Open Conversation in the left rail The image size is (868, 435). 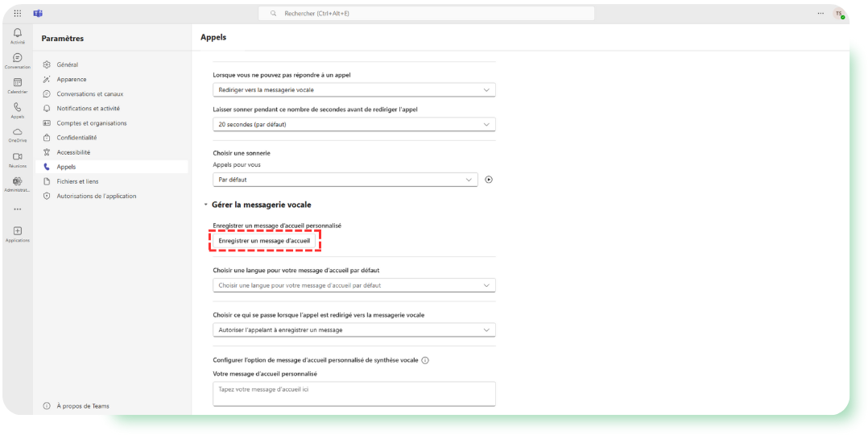18,58
